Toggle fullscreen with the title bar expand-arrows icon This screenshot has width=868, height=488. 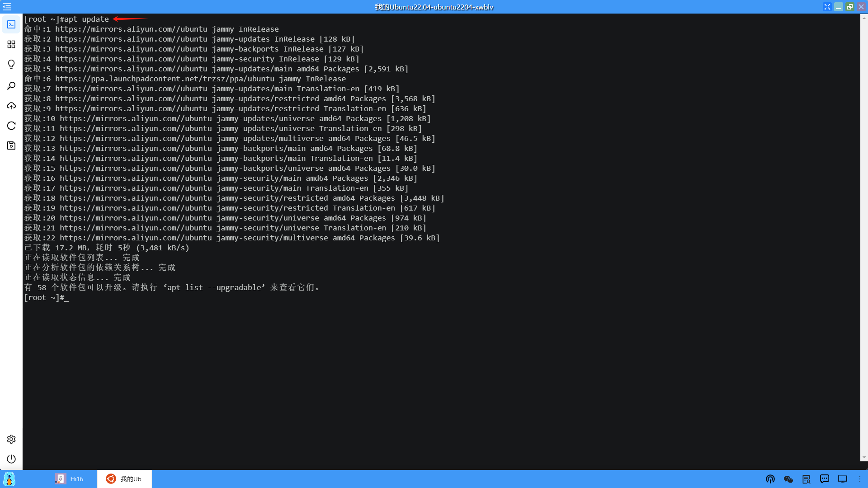pyautogui.click(x=827, y=7)
